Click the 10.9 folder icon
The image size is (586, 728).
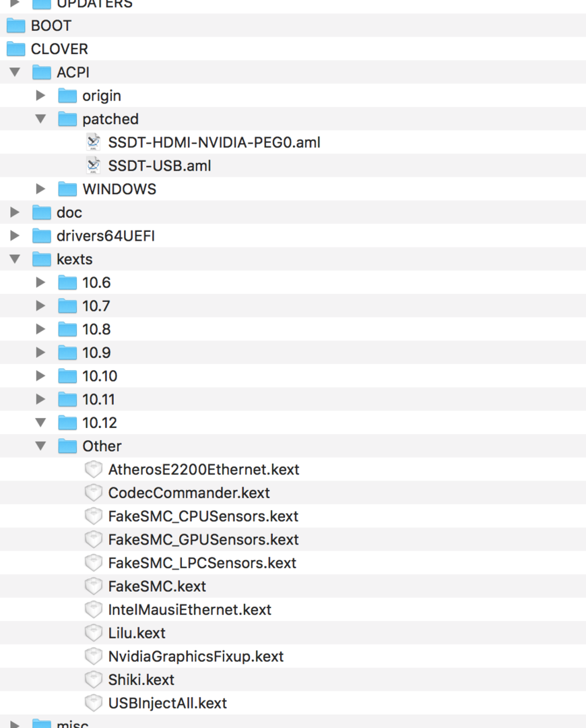tap(67, 353)
